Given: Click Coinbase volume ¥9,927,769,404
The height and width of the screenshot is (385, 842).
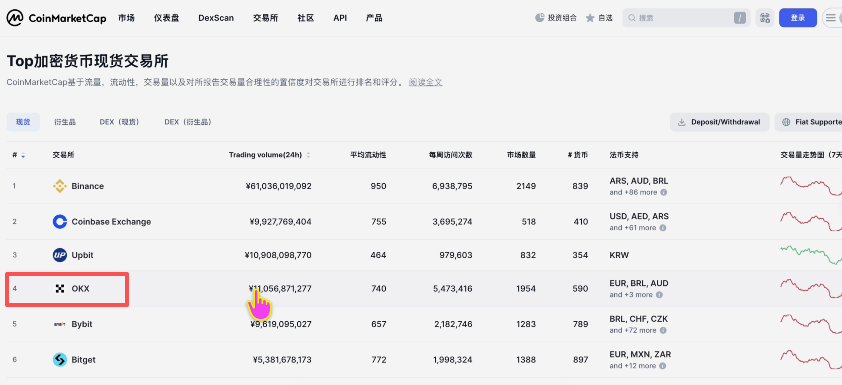Looking at the screenshot, I should click(x=280, y=222).
